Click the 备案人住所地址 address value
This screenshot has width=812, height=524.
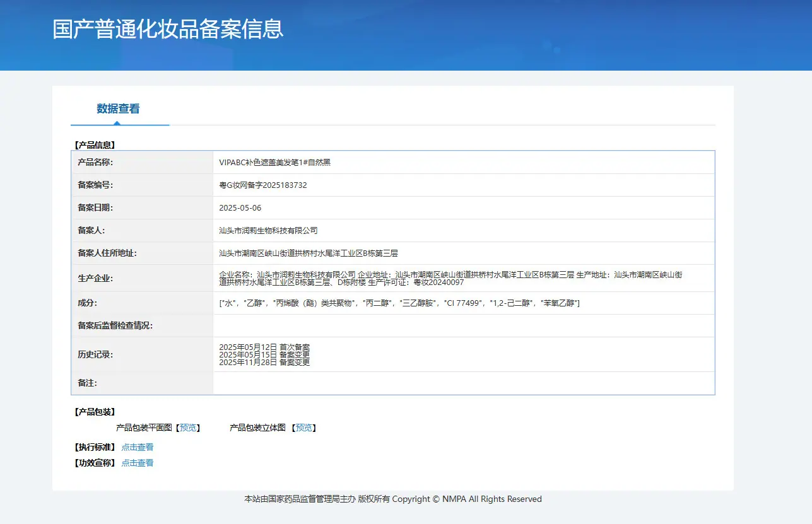(x=309, y=253)
